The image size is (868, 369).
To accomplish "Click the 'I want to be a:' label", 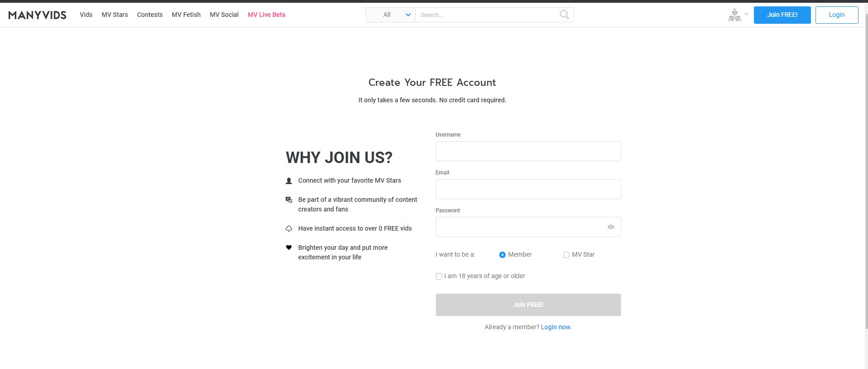I will click(x=455, y=254).
